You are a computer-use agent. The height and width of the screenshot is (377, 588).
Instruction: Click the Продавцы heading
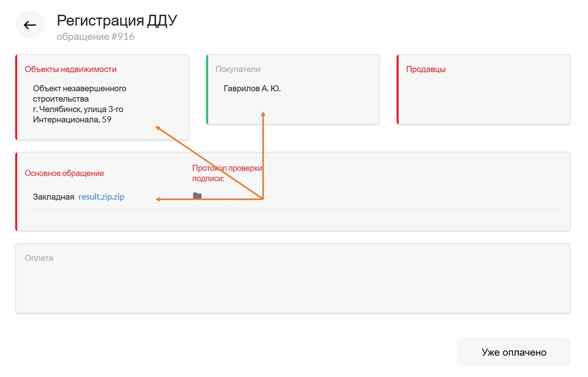tap(426, 69)
